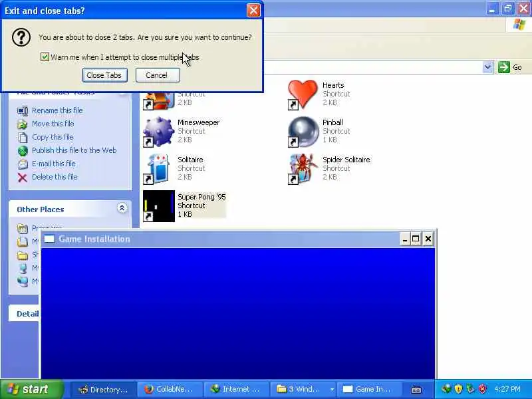This screenshot has height=399, width=532.
Task: Click the Programs folder icon in Other Places
Action: click(x=23, y=229)
